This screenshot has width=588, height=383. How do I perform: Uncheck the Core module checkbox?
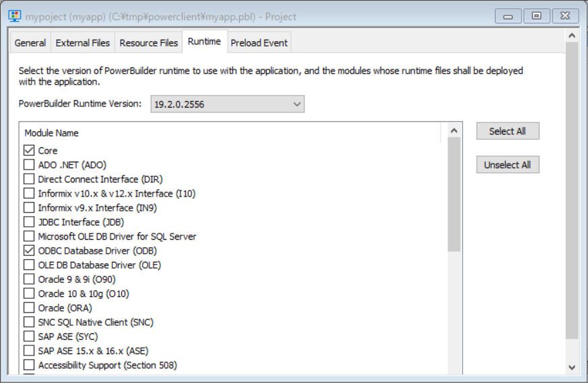pos(29,151)
